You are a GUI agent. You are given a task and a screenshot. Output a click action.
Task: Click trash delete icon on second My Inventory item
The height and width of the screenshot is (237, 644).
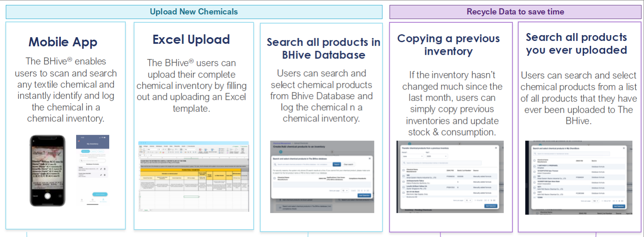[x=105, y=175]
